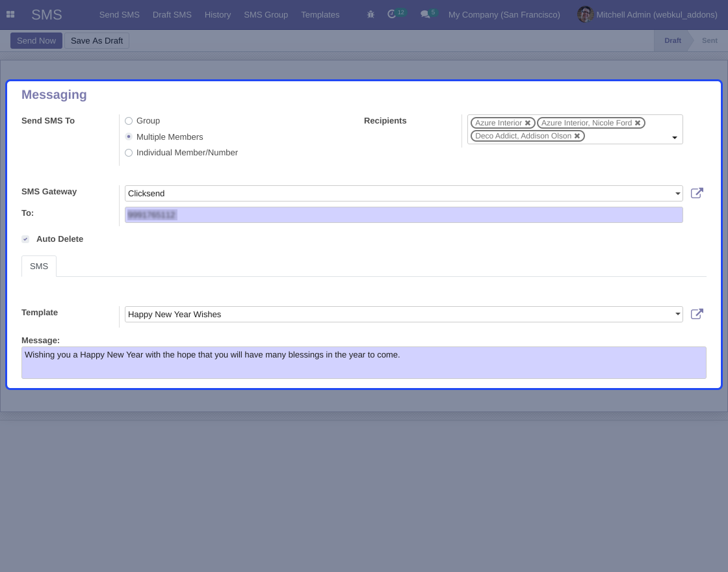The width and height of the screenshot is (728, 572).
Task: Open Mitchell Admin user menu
Action: click(x=647, y=15)
